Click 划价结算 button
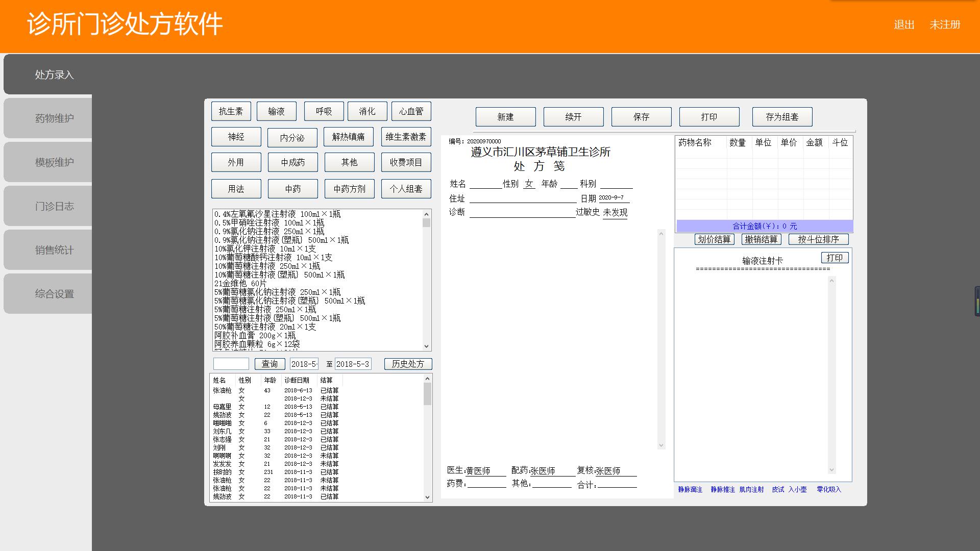The height and width of the screenshot is (551, 980). (x=715, y=239)
